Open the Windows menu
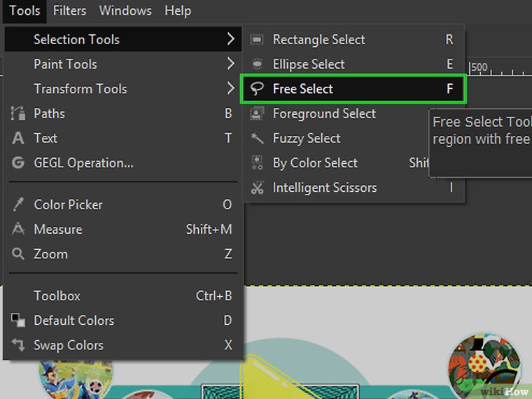Viewport: 532px width, 399px height. 125,10
